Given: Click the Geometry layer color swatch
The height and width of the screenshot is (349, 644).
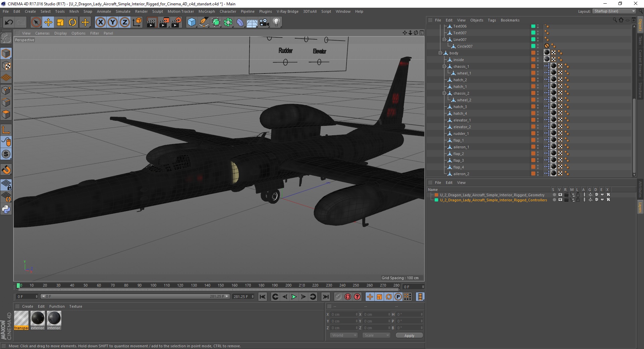Looking at the screenshot, I should click(x=436, y=195).
